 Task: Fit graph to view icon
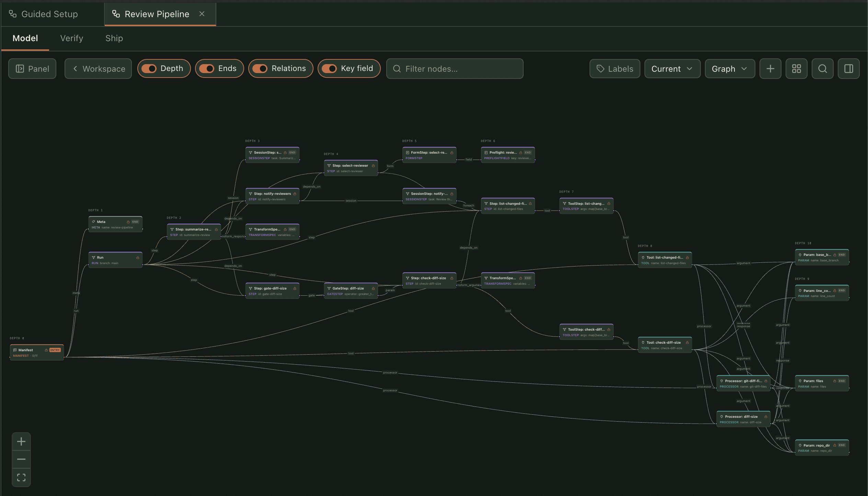click(21, 477)
